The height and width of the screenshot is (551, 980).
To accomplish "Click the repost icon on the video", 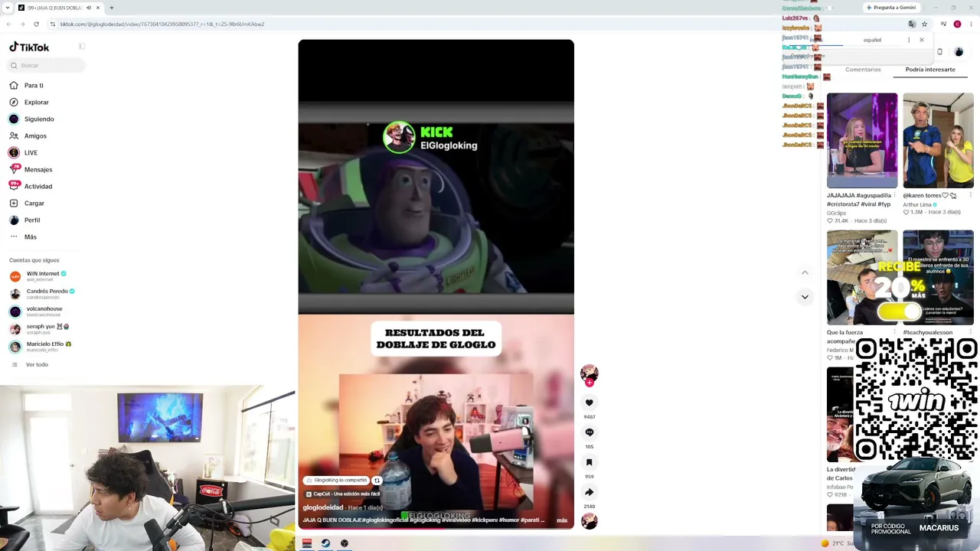I will 377,481.
